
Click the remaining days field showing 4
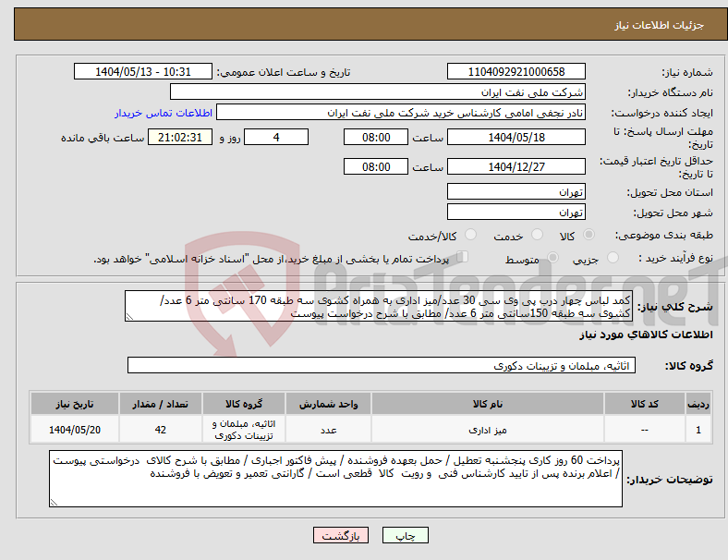(276, 137)
